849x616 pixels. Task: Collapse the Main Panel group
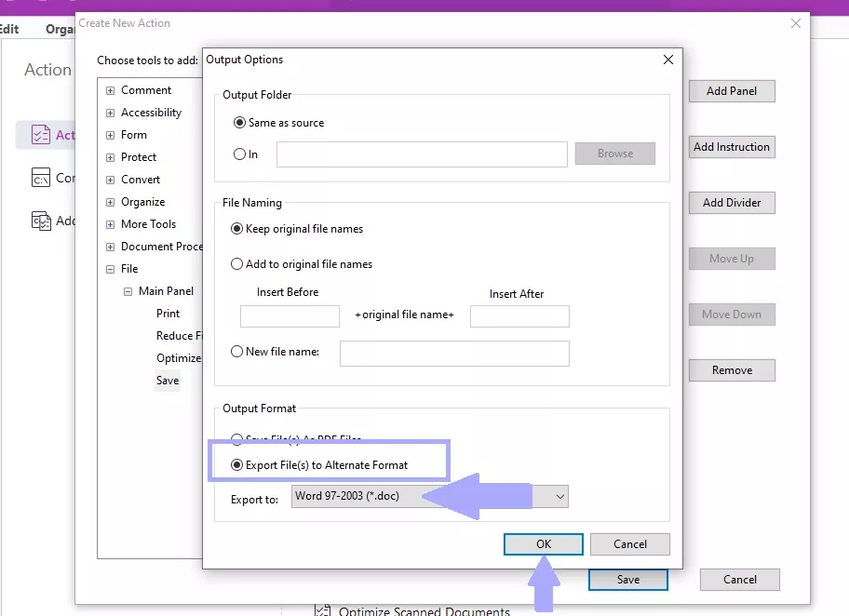pos(128,290)
